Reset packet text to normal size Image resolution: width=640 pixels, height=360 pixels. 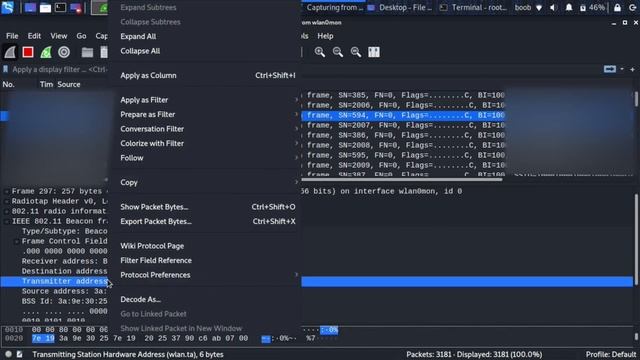pyautogui.click(x=356, y=52)
